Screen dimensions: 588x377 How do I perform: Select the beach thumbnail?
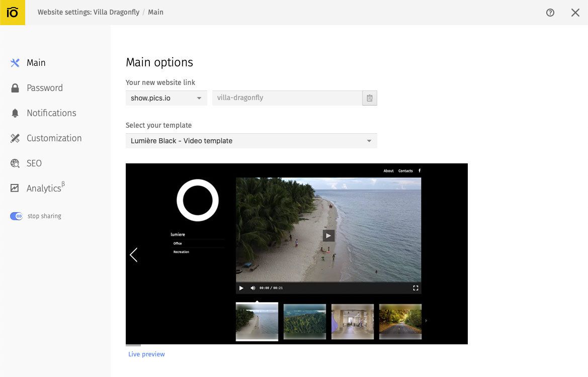point(257,322)
